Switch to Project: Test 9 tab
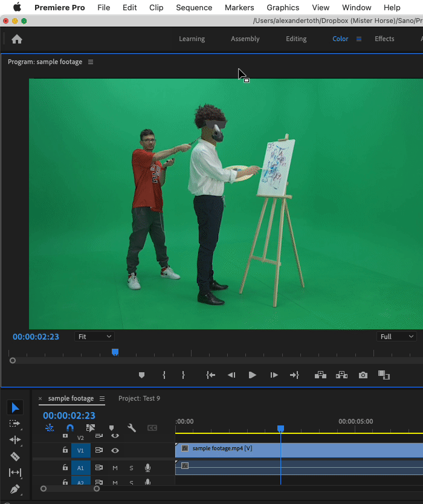Image resolution: width=423 pixels, height=504 pixels. [139, 398]
